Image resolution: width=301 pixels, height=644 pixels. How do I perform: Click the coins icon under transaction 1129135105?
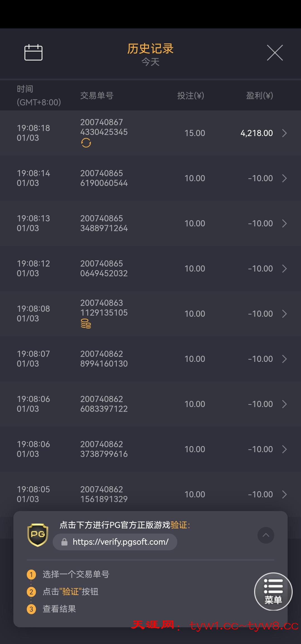coord(86,324)
